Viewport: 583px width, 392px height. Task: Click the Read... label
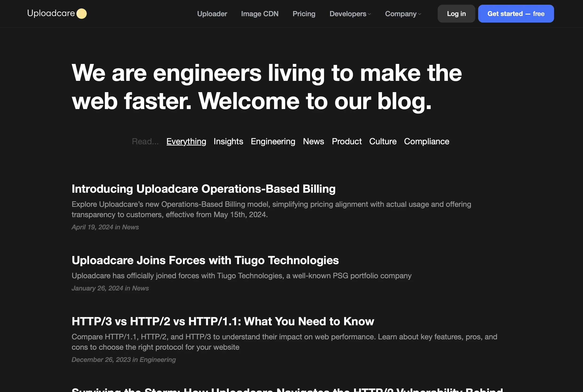pos(145,141)
